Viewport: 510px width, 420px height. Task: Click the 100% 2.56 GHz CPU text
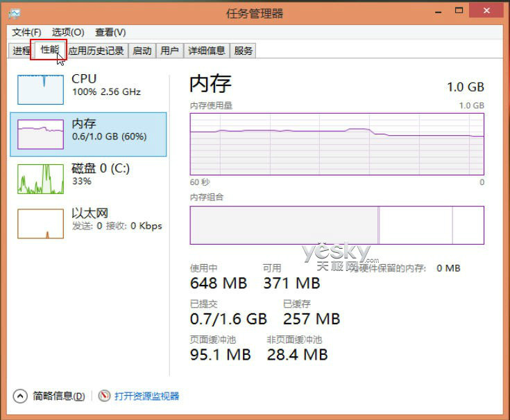pos(106,92)
